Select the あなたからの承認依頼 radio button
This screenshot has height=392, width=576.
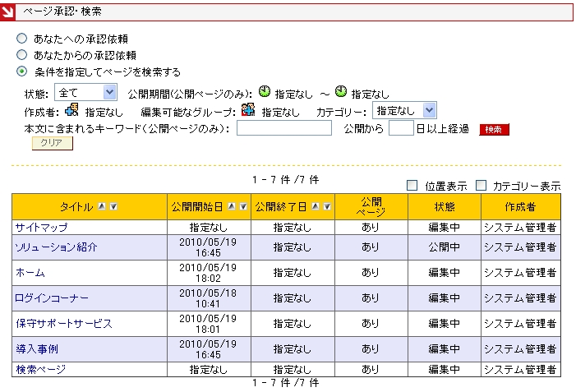coord(22,55)
